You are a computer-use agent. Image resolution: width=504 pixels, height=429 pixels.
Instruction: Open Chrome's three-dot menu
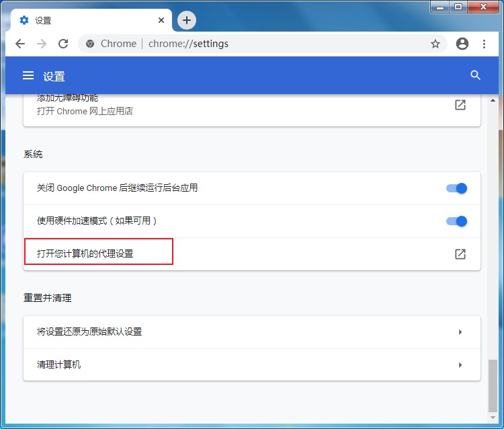click(484, 44)
